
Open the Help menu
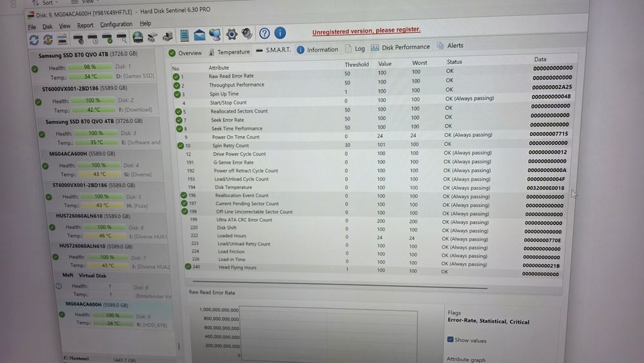[146, 23]
